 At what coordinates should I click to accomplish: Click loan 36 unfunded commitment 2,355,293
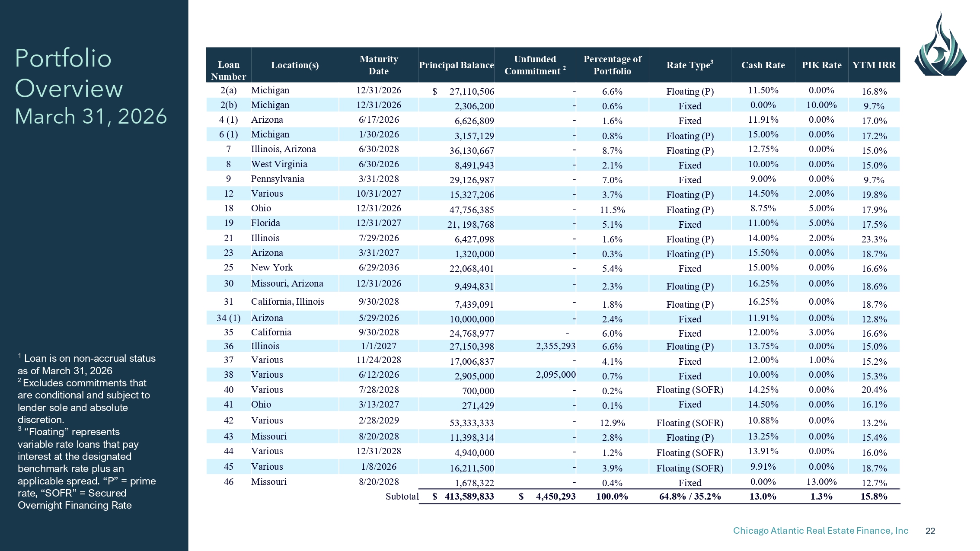pyautogui.click(x=555, y=346)
